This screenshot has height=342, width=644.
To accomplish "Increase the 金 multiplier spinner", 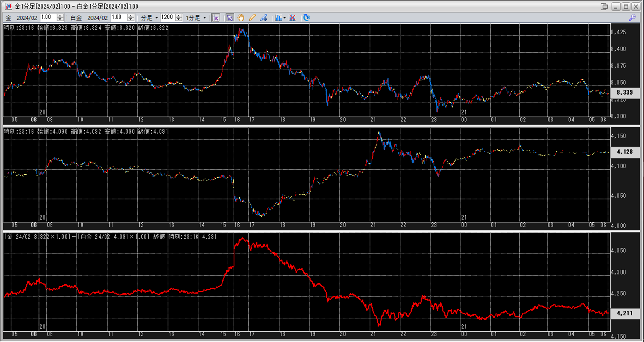I will click(x=60, y=16).
